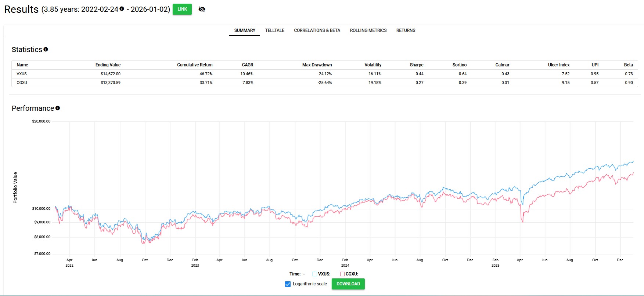Switch to the TELLTALE tab
This screenshot has width=644, height=296.
tap(275, 30)
